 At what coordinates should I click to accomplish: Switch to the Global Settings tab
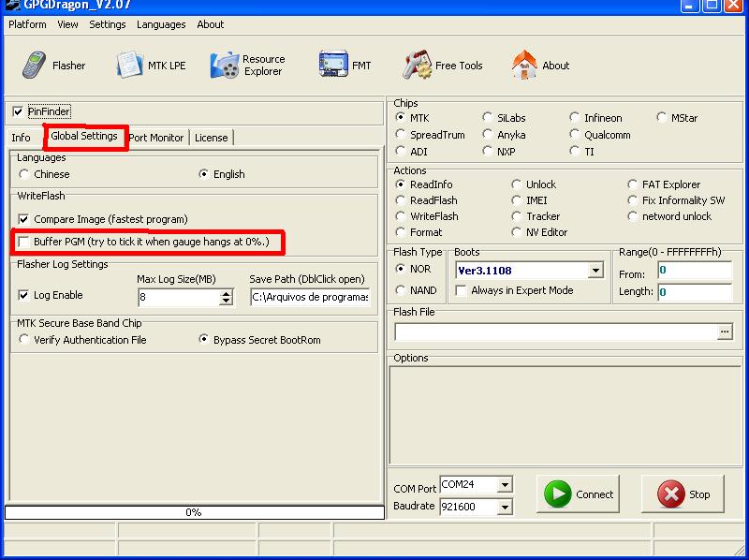point(84,136)
